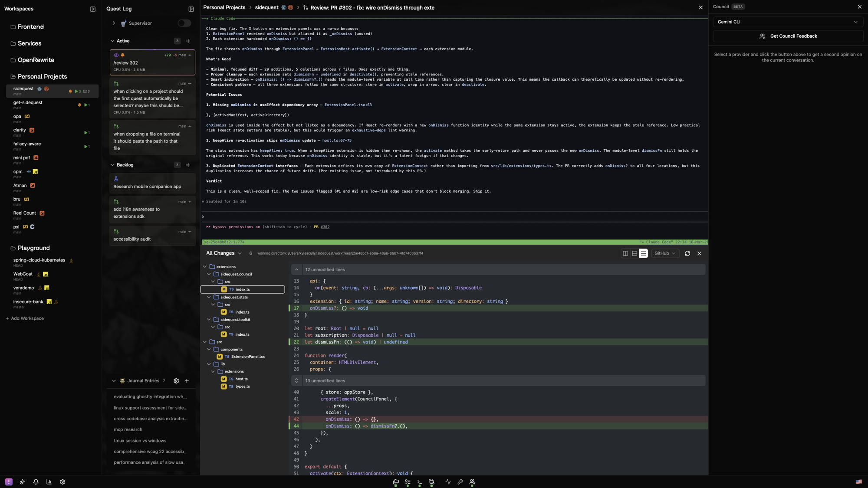
Task: Refresh the All Changes diff view
Action: pos(687,253)
